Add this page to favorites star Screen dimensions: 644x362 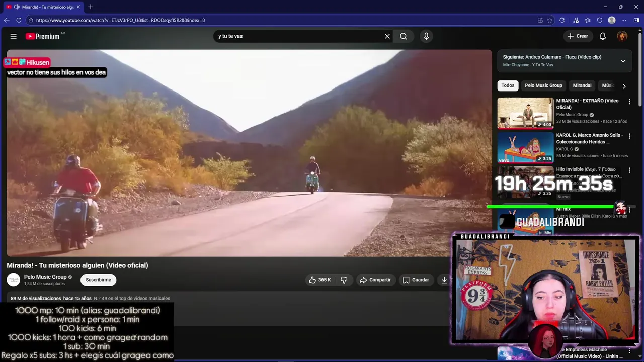(x=550, y=20)
